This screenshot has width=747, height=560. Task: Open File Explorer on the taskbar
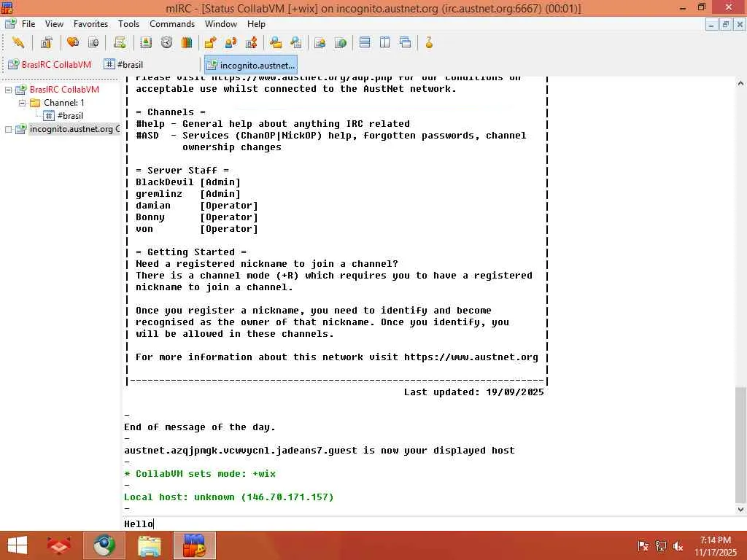(150, 545)
